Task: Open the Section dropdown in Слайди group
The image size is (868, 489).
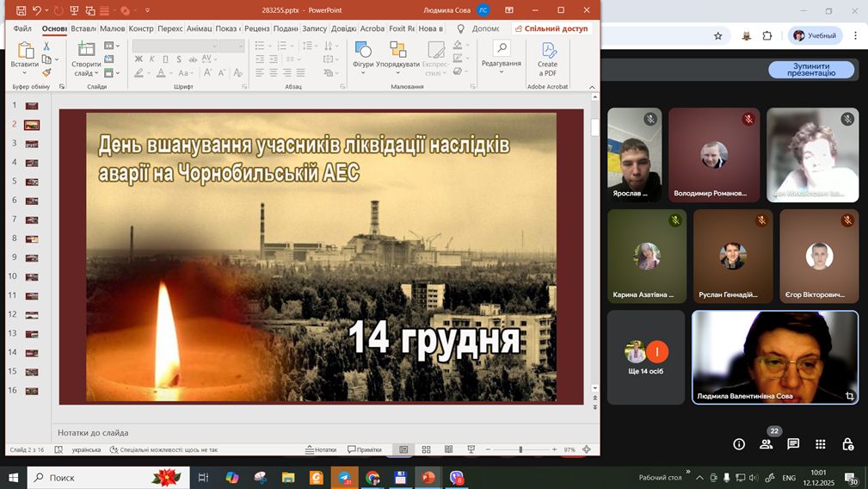Action: [x=112, y=72]
